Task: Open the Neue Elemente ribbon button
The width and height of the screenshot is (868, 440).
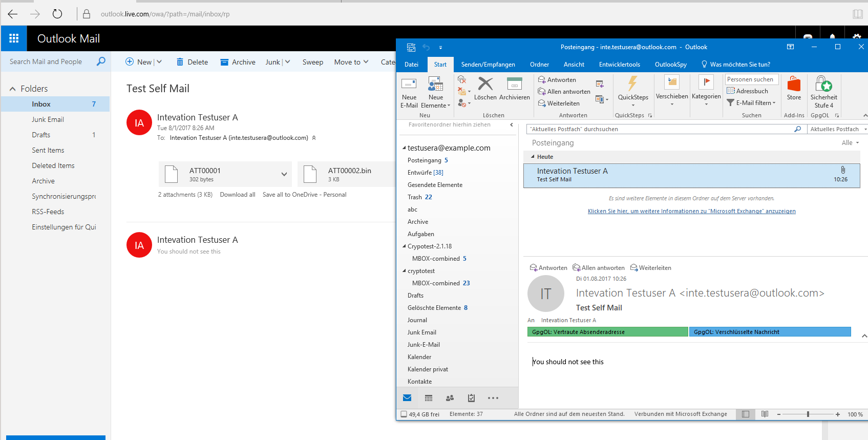Action: [436, 92]
